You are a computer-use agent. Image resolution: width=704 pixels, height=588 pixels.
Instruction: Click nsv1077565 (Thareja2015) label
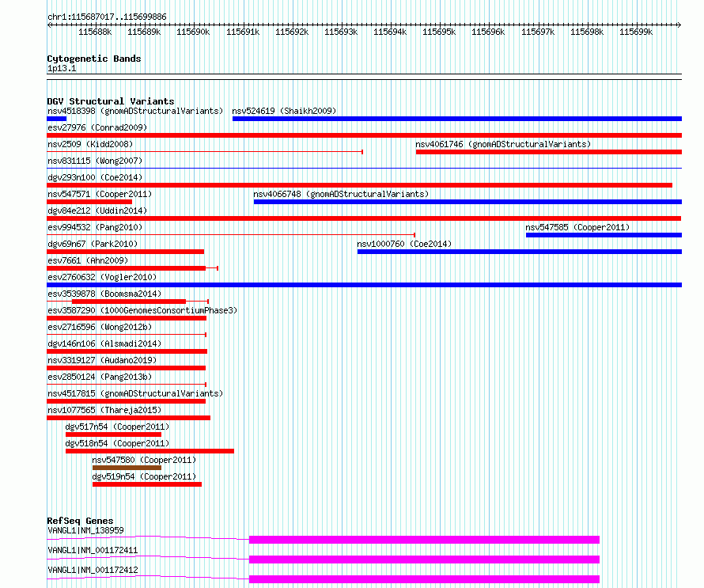click(104, 410)
